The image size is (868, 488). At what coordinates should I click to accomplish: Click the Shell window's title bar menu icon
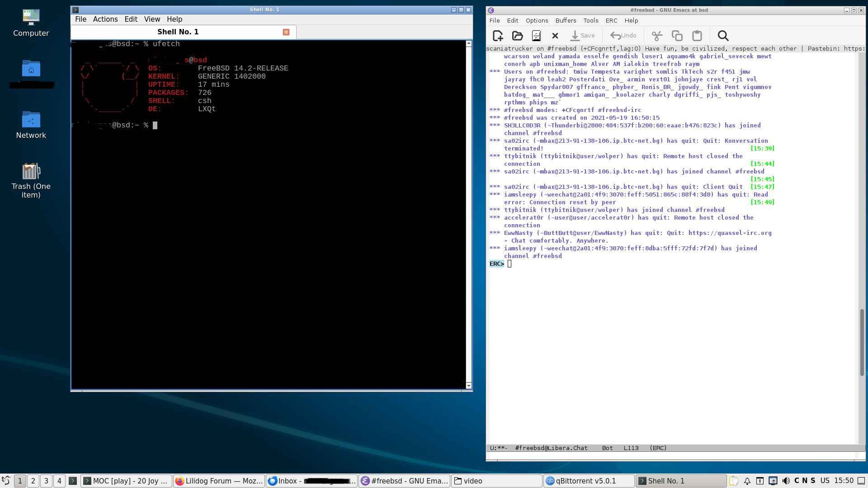pyautogui.click(x=76, y=10)
